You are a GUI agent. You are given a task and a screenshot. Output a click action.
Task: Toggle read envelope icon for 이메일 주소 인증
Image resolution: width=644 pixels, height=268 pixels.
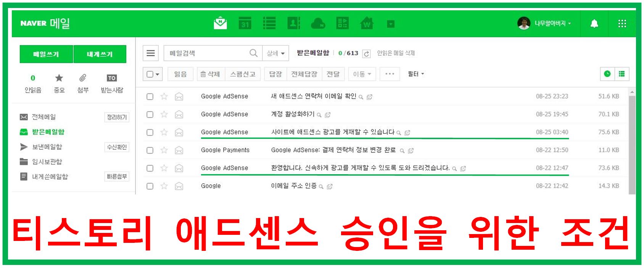coord(179,186)
